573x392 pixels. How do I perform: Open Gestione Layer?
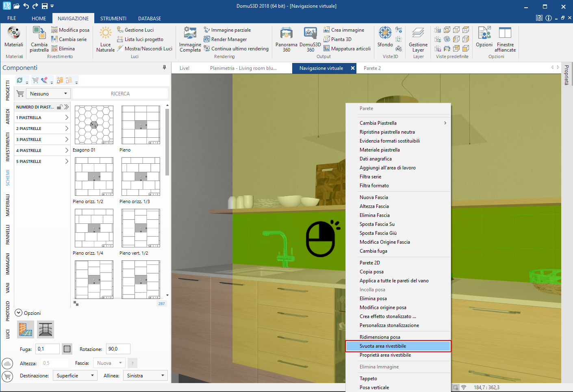(x=418, y=39)
